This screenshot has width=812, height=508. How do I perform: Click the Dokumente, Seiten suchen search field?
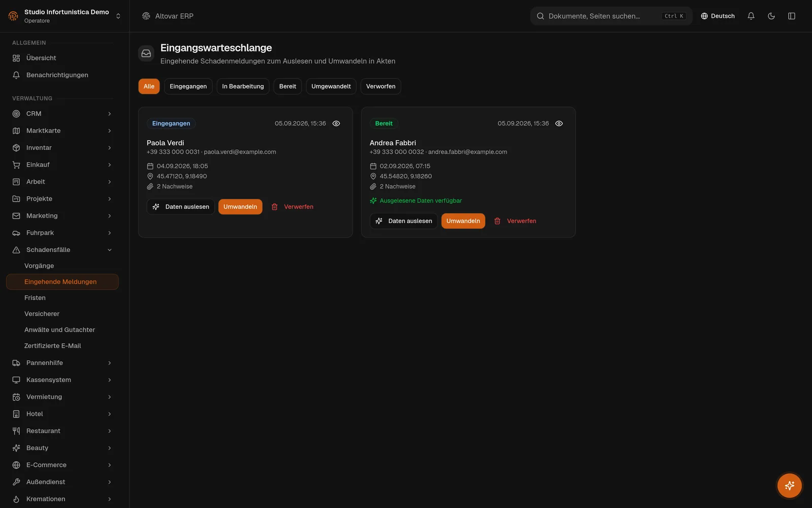coord(611,16)
